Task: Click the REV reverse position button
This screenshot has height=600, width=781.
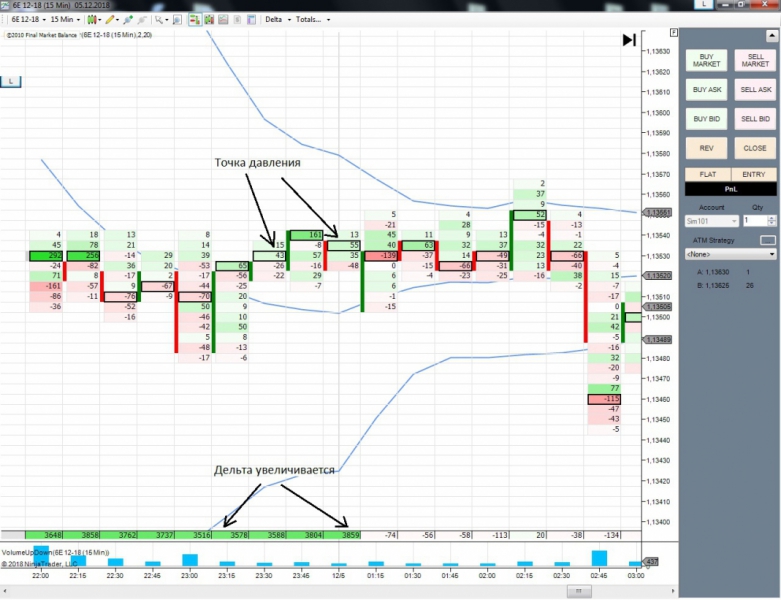Action: (x=706, y=148)
